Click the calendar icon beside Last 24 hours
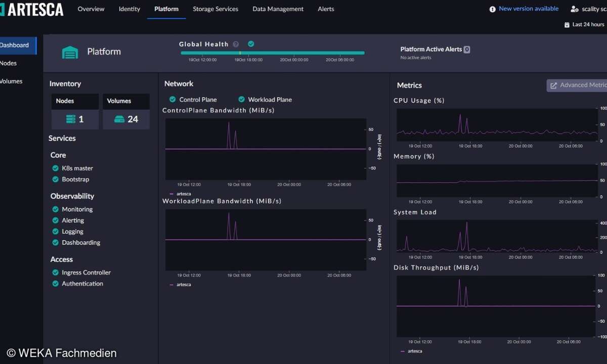 click(x=567, y=24)
